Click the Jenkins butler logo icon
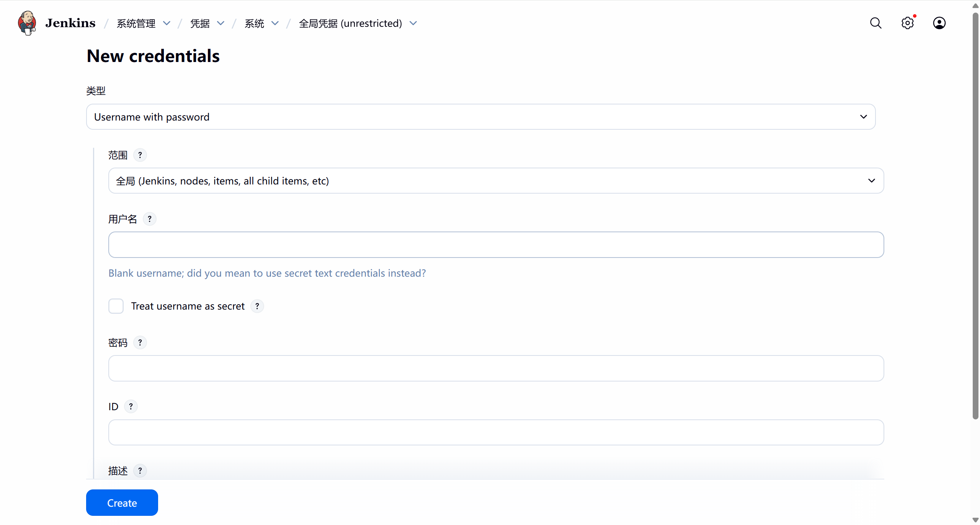This screenshot has height=525, width=980. [x=27, y=23]
